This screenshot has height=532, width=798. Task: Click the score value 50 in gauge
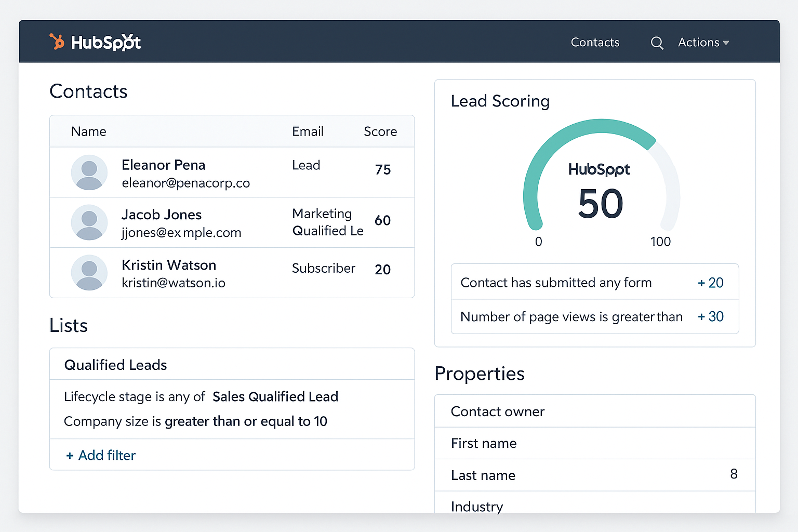[601, 203]
